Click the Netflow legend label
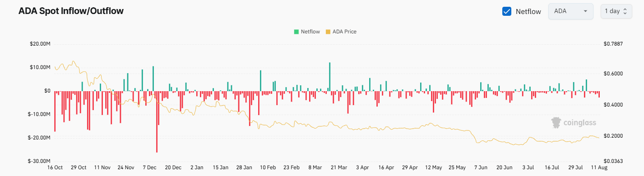Image resolution: width=644 pixels, height=176 pixels. [x=310, y=32]
